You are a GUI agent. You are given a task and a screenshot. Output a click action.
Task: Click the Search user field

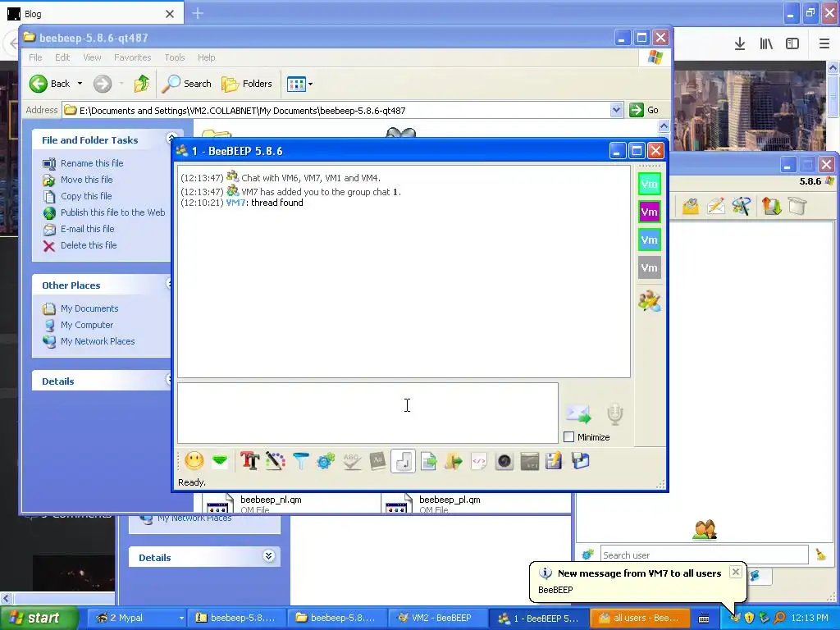(704, 555)
